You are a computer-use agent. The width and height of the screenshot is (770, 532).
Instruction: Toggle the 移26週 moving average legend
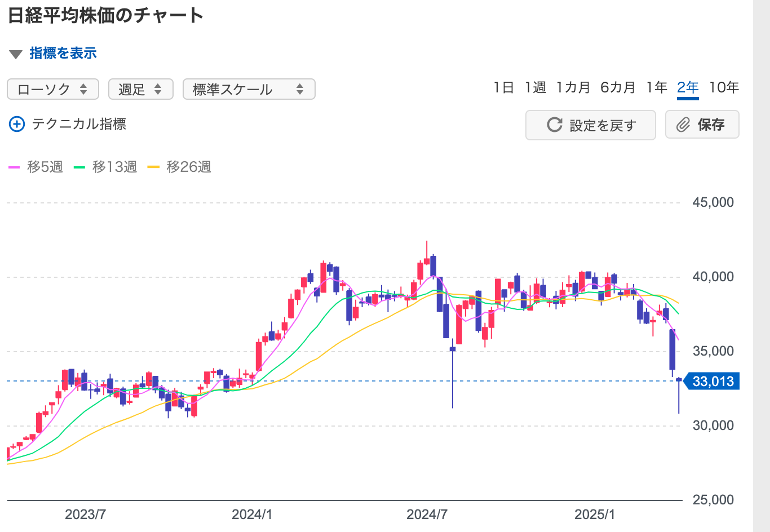[x=179, y=167]
